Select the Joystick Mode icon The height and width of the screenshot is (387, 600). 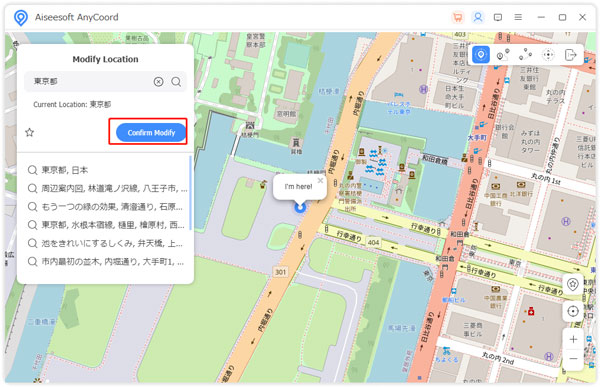click(548, 55)
